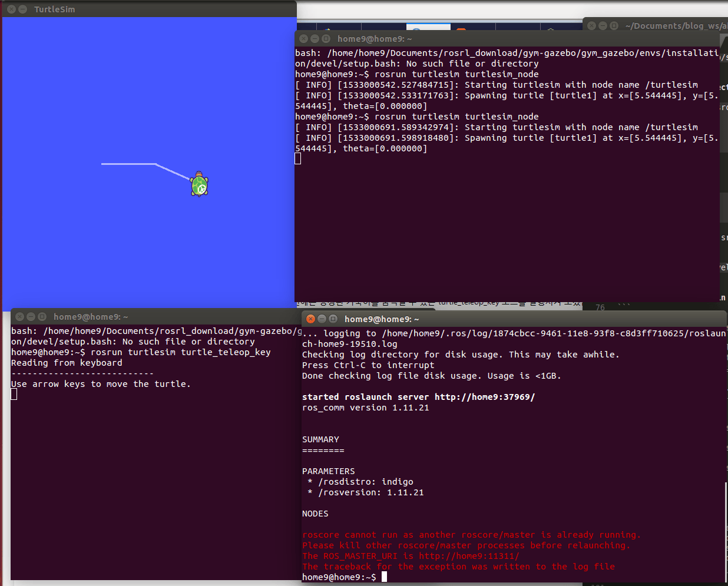Close the roscore terminal with orange button
Viewport: 728px width, 586px height.
[310, 319]
